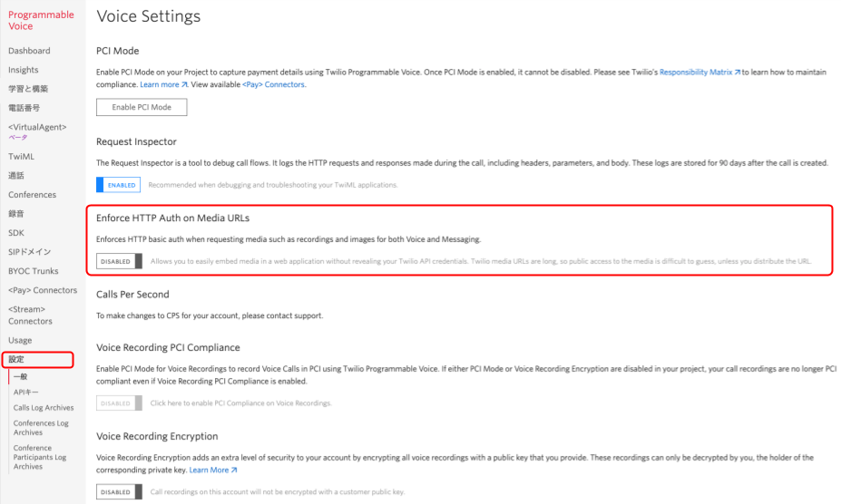
Task: Select the 一般 settings sub-item
Action: point(20,377)
